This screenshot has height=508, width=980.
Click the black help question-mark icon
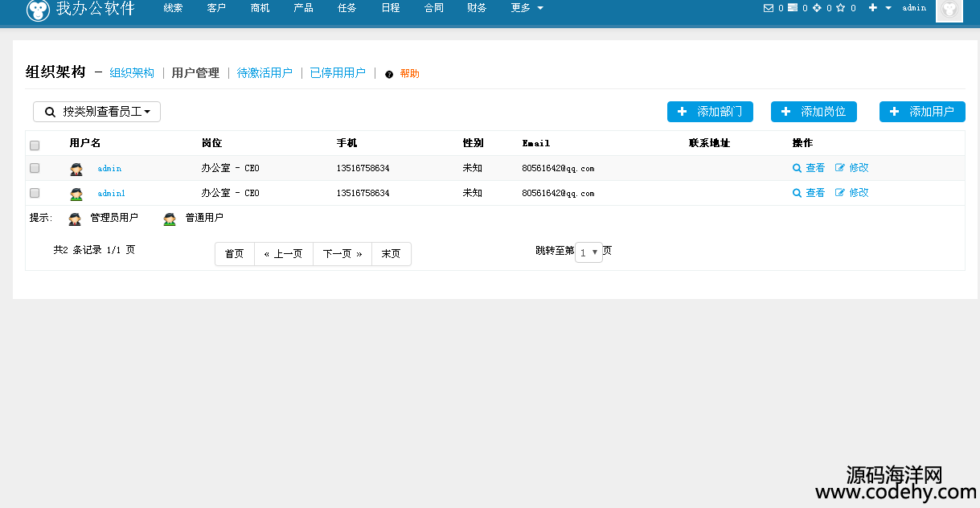(x=389, y=74)
